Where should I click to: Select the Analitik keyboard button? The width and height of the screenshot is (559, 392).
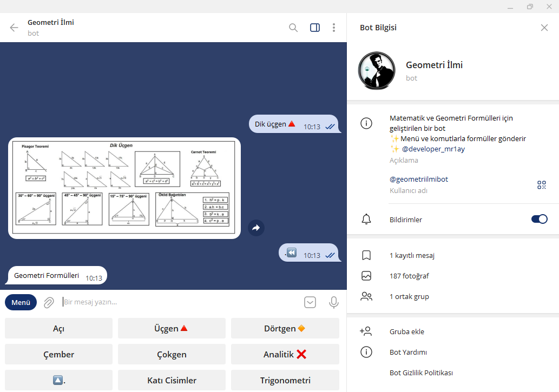coord(285,354)
